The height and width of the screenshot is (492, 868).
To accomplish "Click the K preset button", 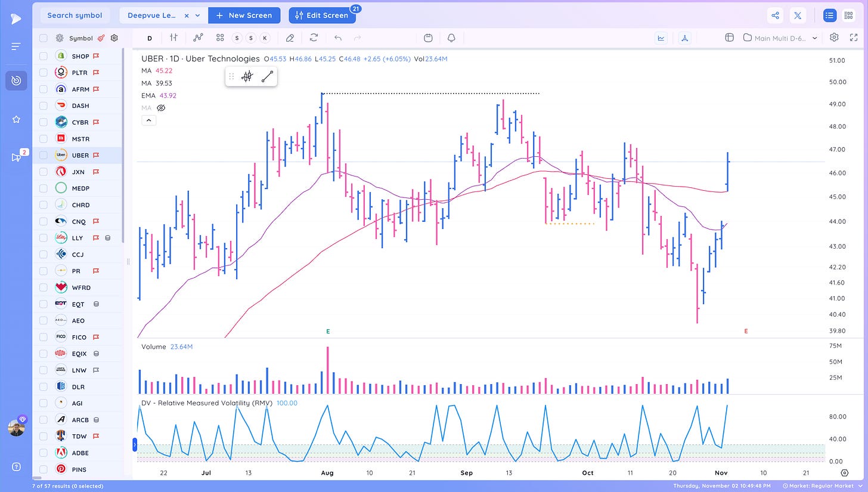I will pyautogui.click(x=265, y=38).
